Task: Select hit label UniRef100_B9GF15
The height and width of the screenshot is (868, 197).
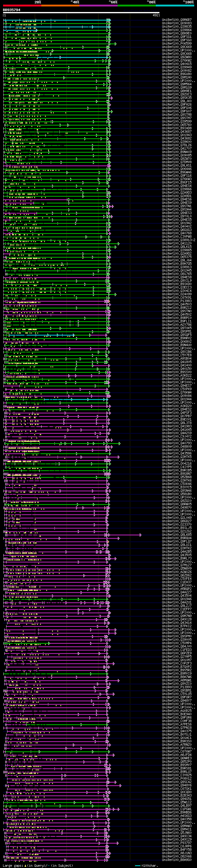Action: [x=177, y=182]
